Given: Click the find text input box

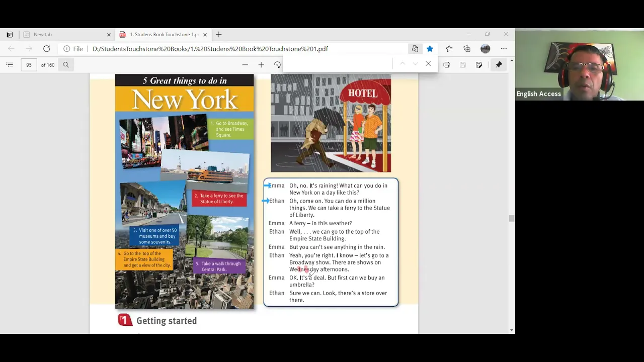Looking at the screenshot, I should tap(338, 64).
